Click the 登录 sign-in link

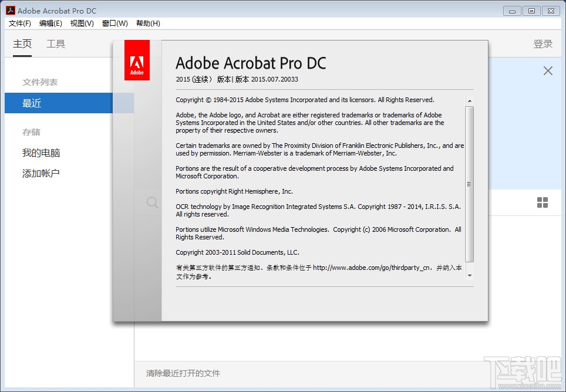(x=543, y=43)
